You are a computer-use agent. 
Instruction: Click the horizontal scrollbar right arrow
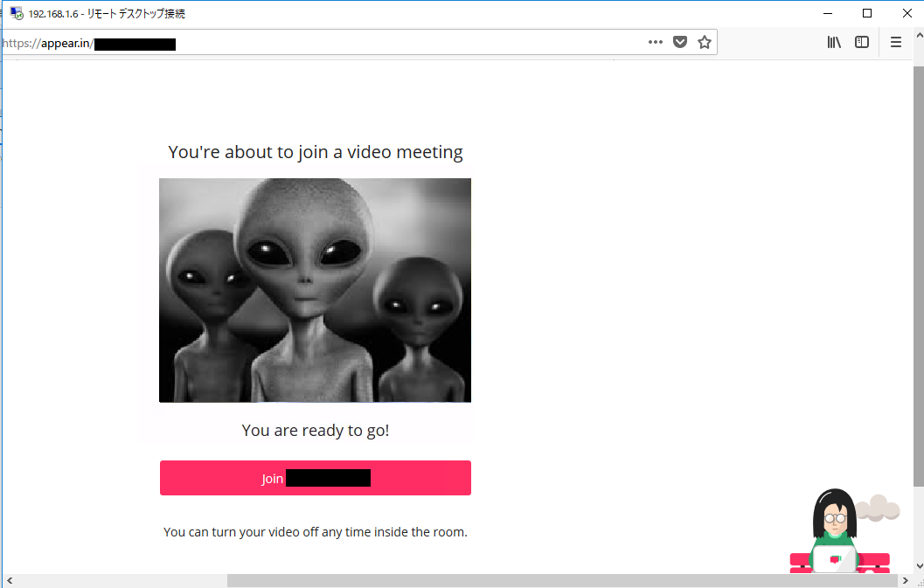pos(906,581)
